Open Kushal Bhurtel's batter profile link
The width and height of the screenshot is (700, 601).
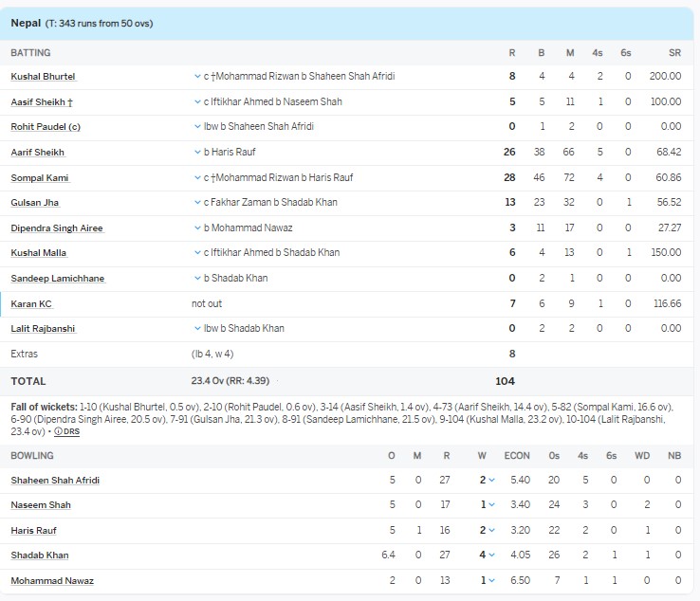[43, 76]
